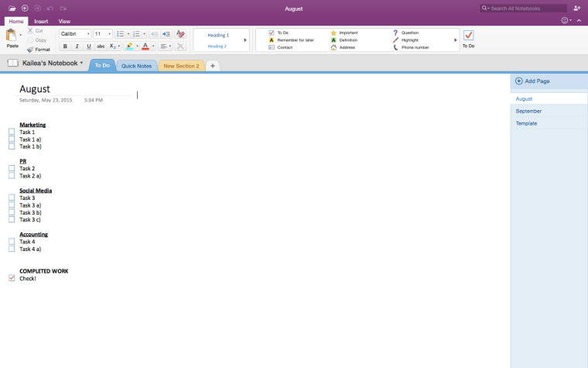Click the large To Do tag button
The image size is (588, 368).
468,39
